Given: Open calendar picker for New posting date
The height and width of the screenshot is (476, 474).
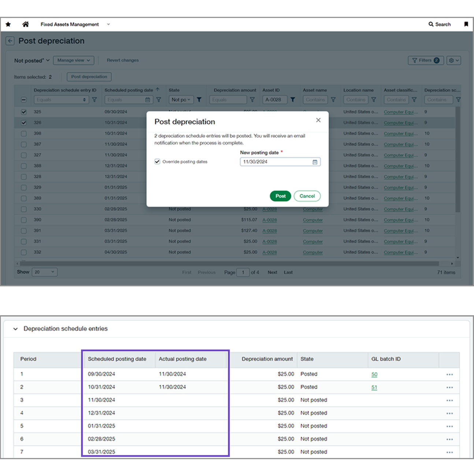Looking at the screenshot, I should click(315, 162).
